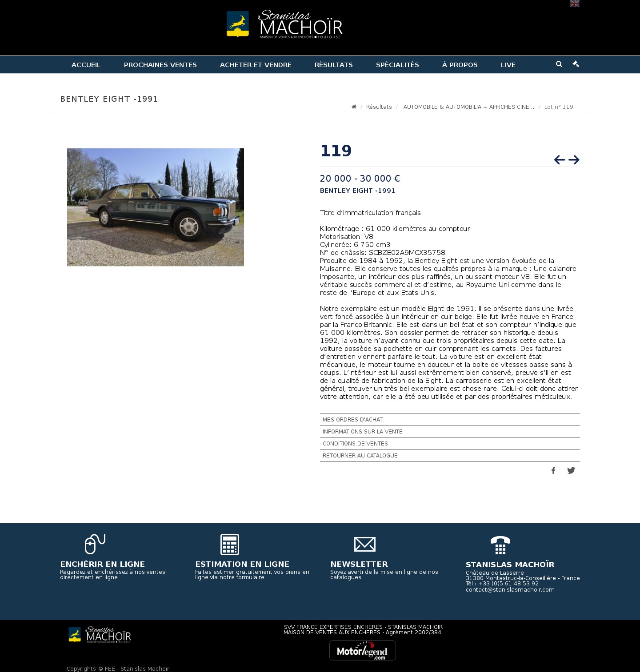Click Newsletter heading in footer
640x672 pixels.
(x=359, y=564)
